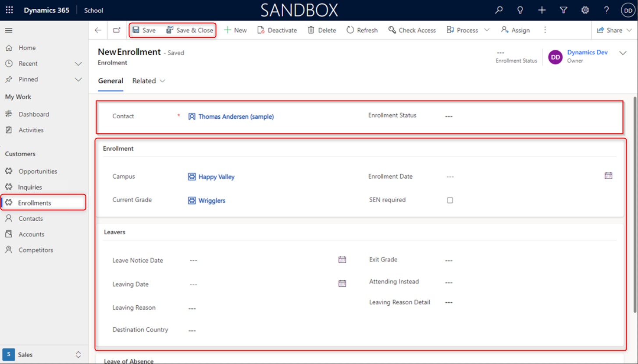Click the search magnifier icon

(499, 10)
